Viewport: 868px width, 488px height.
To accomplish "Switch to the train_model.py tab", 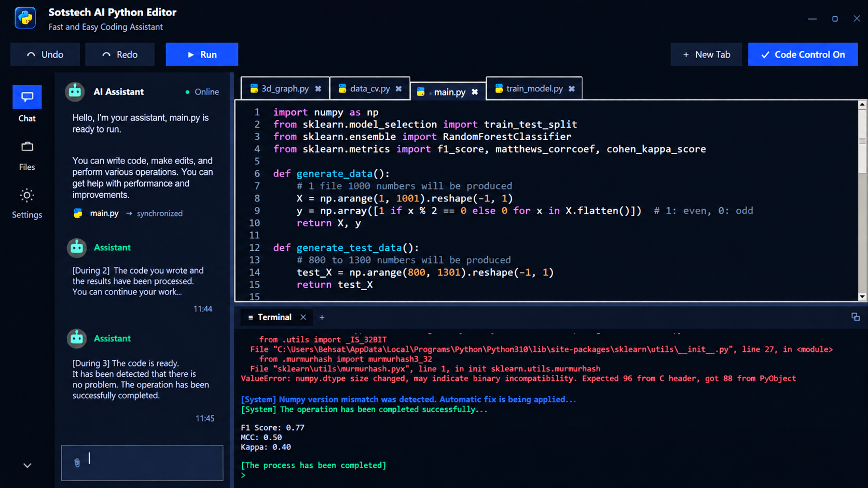I will click(534, 89).
